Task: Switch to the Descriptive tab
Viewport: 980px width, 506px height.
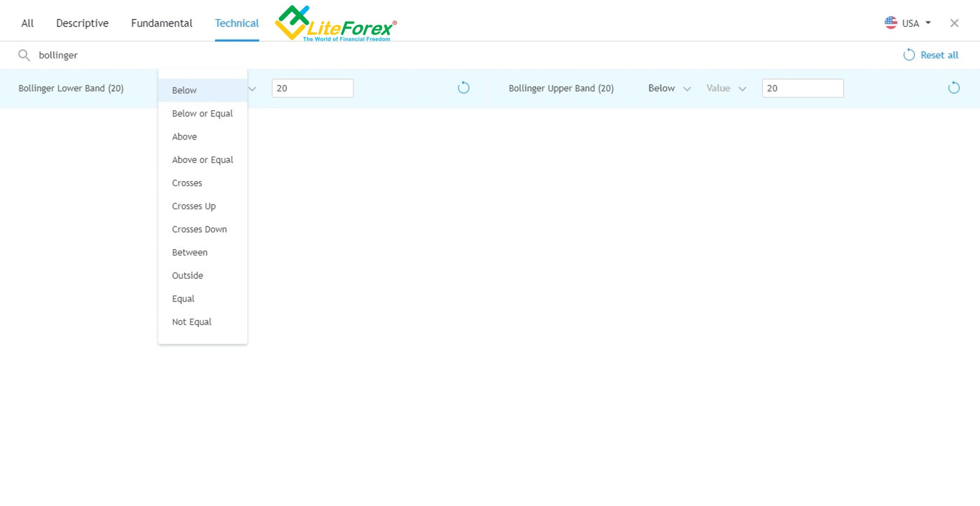Action: point(82,23)
